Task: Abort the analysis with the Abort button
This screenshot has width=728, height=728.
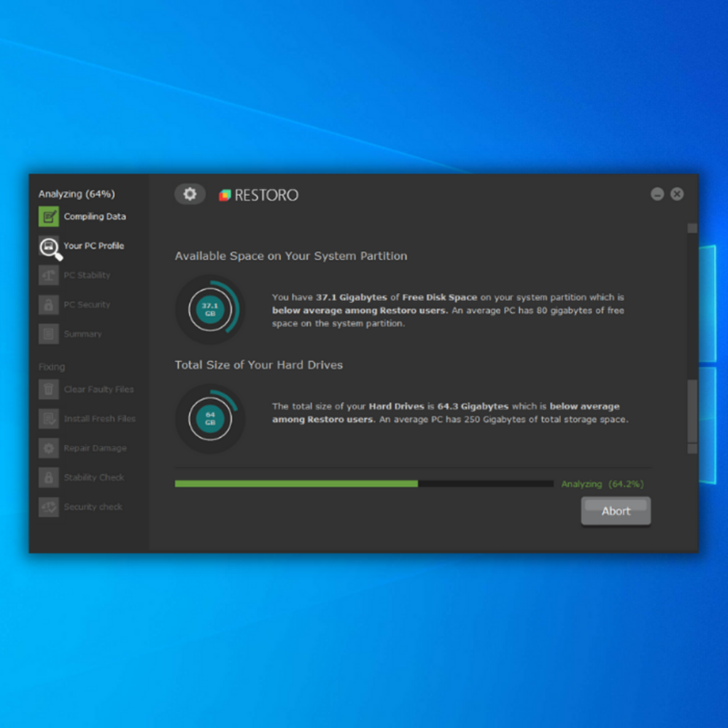Action: coord(616,511)
